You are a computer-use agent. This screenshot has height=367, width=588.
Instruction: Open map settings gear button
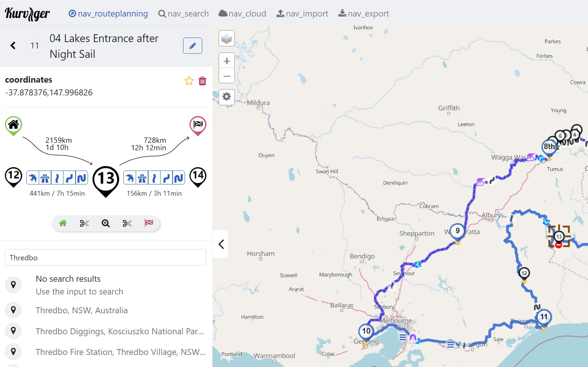tap(226, 97)
